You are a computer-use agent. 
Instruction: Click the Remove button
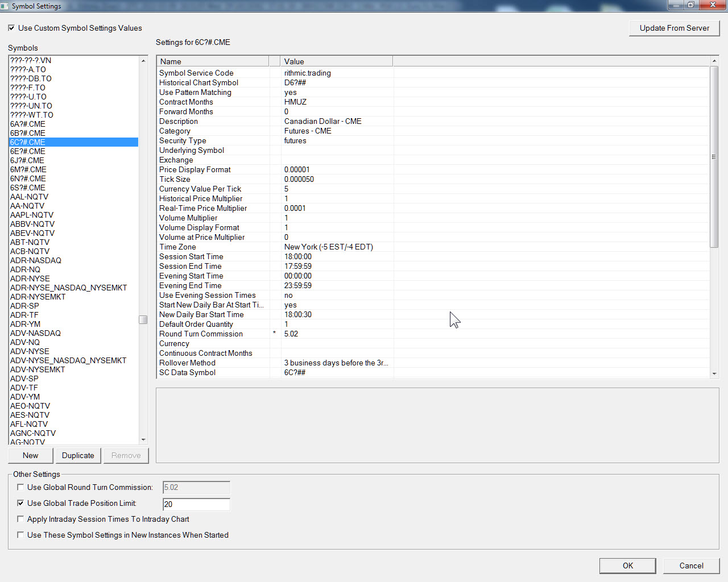click(126, 455)
